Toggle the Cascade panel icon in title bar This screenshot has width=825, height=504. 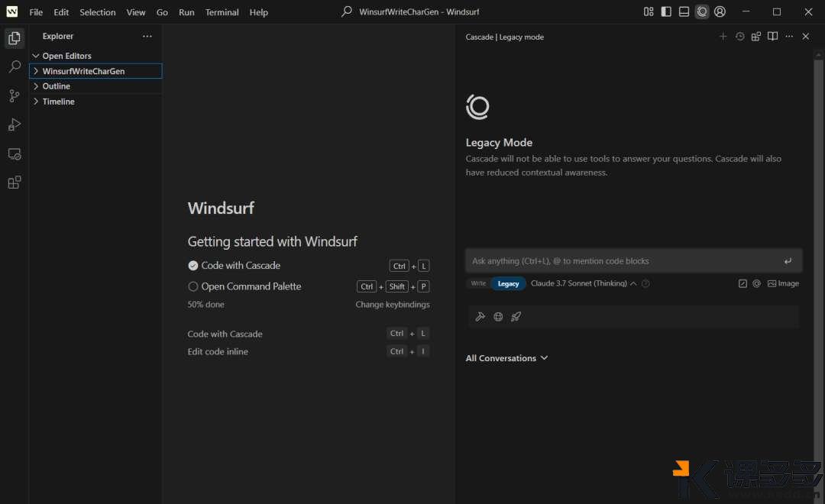pyautogui.click(x=702, y=11)
